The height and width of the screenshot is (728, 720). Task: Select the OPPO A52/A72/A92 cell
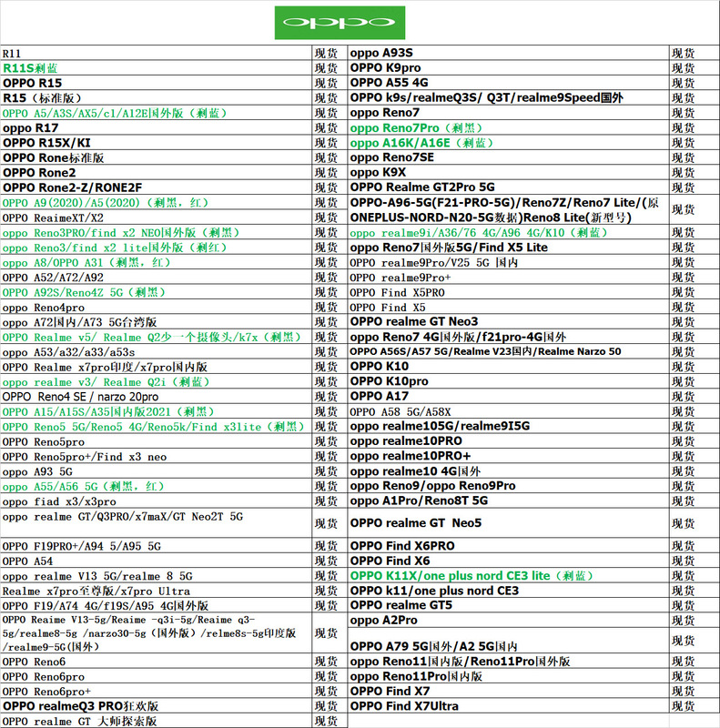point(156,278)
